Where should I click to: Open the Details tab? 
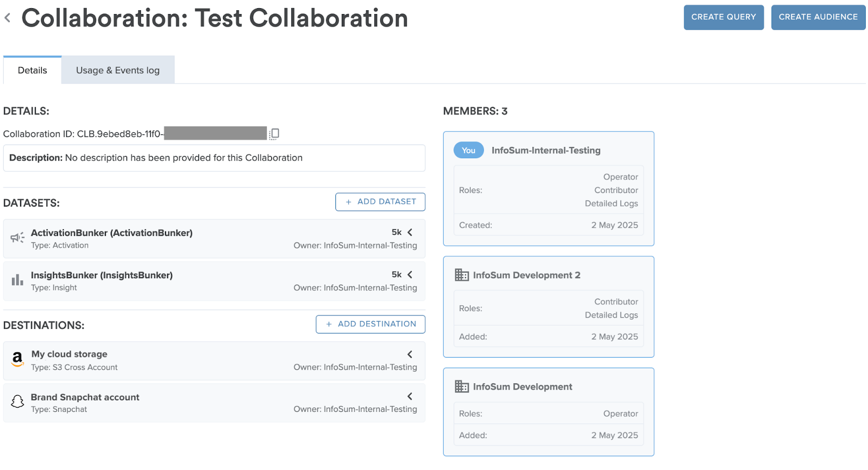coord(33,70)
